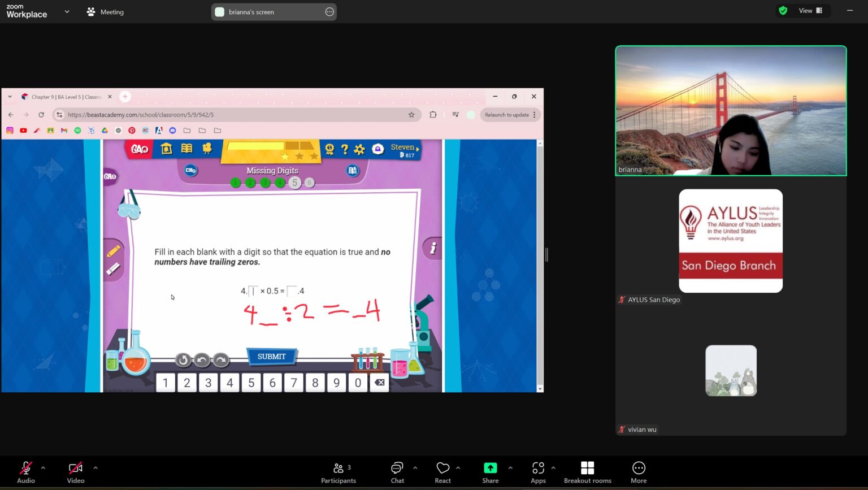868x490 pixels.
Task: Open the Pinterest bookmark
Action: pos(132,131)
